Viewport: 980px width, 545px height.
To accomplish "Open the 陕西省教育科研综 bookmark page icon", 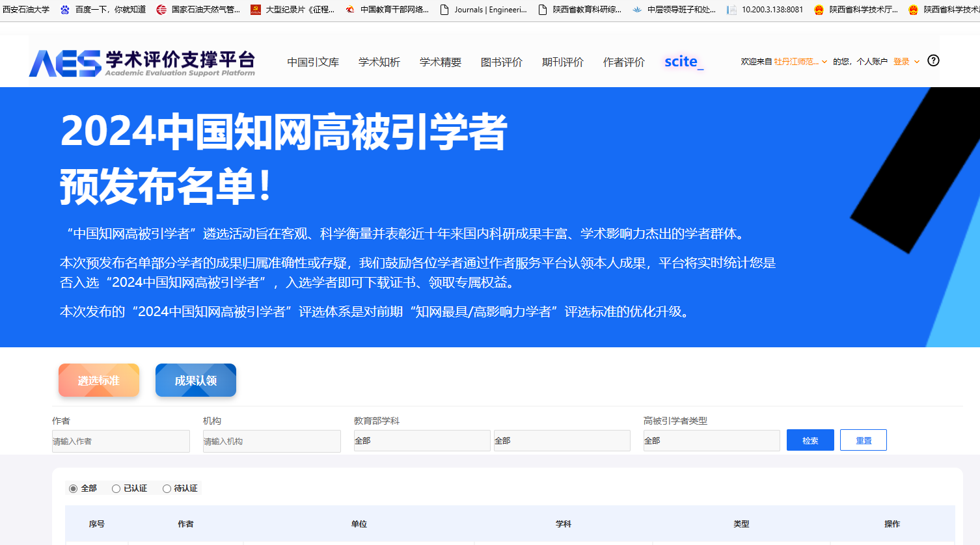I will pos(543,10).
